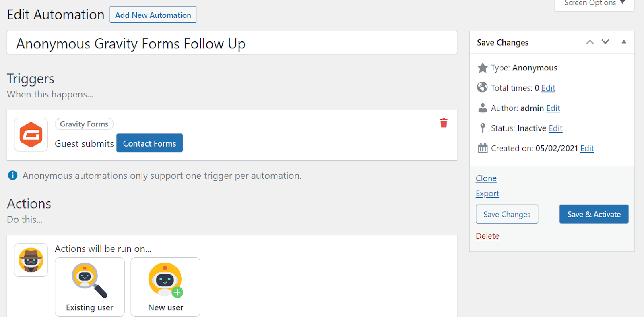Collapse the Save Changes panel
This screenshot has width=644, height=317.
pos(623,42)
